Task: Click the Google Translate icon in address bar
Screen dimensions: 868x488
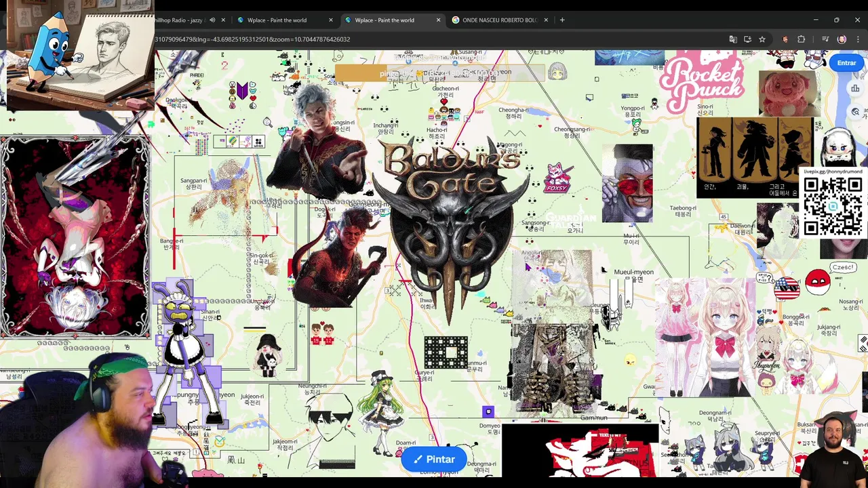Action: pos(733,39)
